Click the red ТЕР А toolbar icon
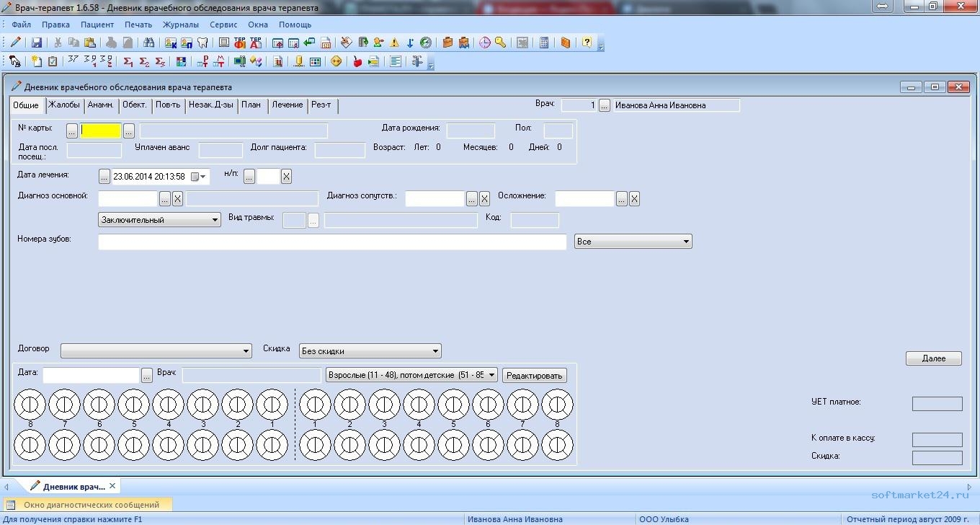This screenshot has width=980, height=525. [x=256, y=43]
